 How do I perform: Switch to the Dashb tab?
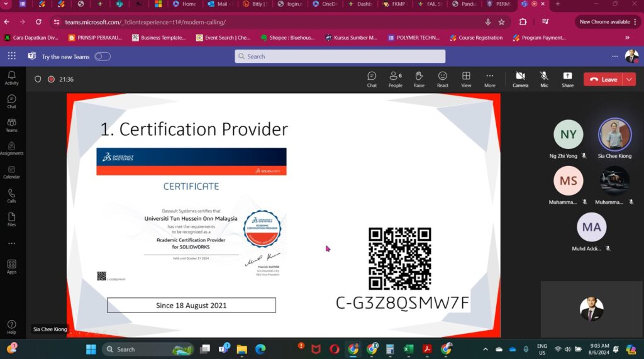360,4
